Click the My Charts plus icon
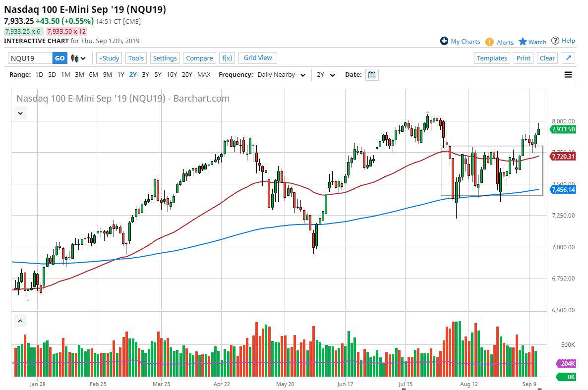Image resolution: width=588 pixels, height=390 pixels. (444, 41)
